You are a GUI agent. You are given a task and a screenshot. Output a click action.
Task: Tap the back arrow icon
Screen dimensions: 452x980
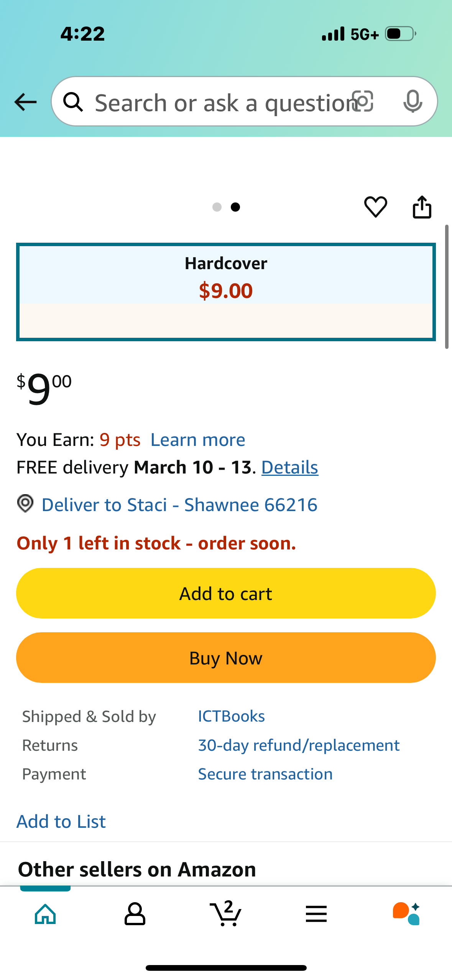coord(25,102)
